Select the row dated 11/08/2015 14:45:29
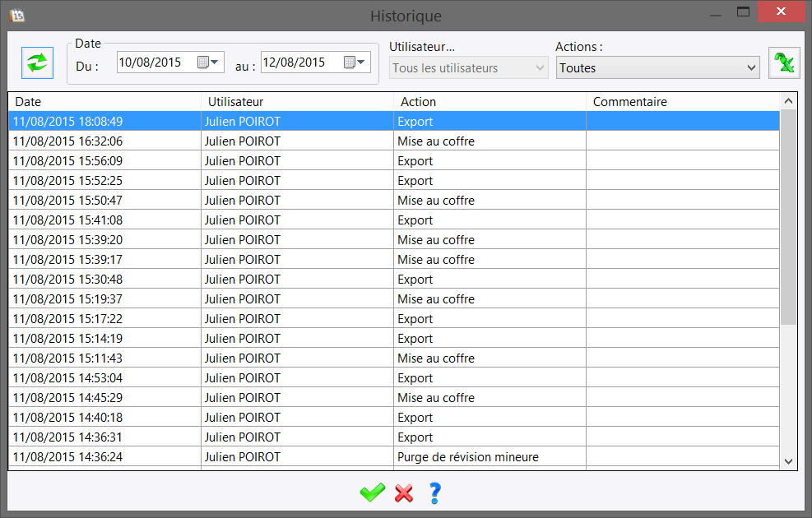The height and width of the screenshot is (518, 812). 394,397
